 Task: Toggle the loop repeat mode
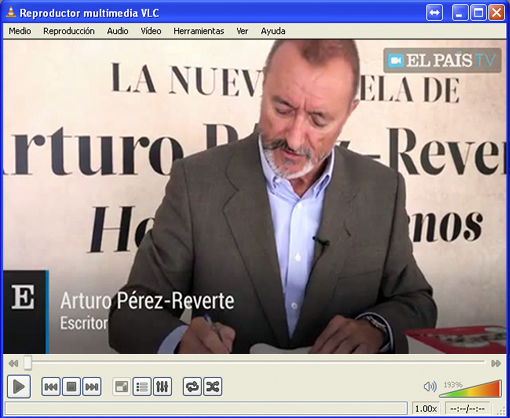192,387
